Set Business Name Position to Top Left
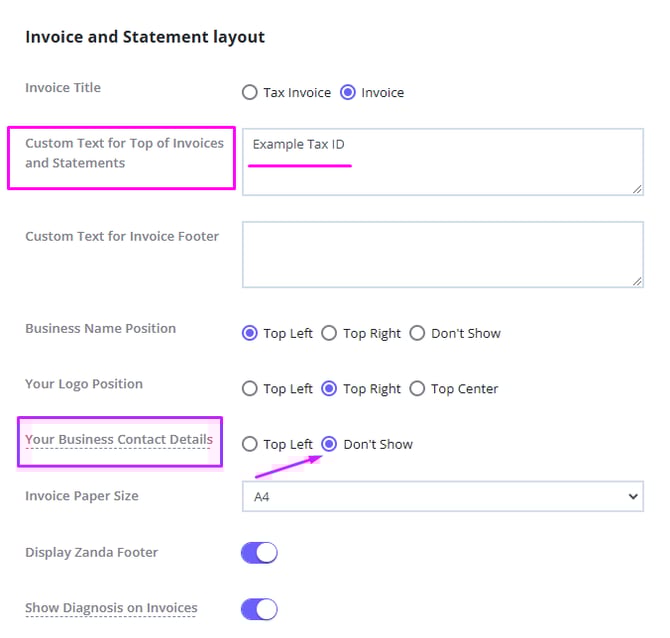Viewport: 670px width, 638px height. pyautogui.click(x=250, y=334)
